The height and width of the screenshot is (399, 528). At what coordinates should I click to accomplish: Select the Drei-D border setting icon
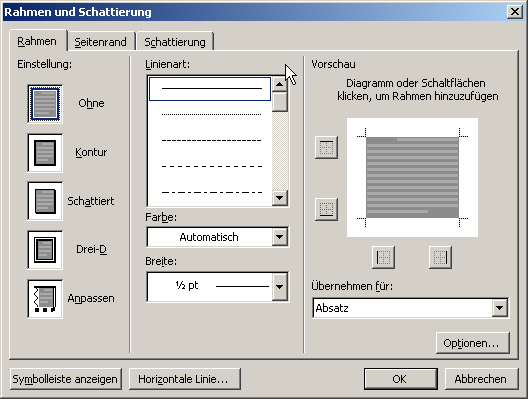pos(45,250)
